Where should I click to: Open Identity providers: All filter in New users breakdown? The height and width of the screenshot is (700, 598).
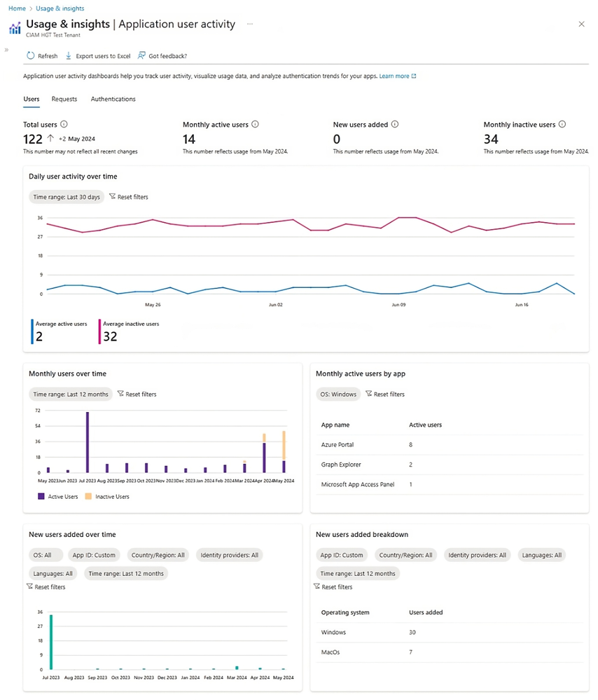pos(477,555)
